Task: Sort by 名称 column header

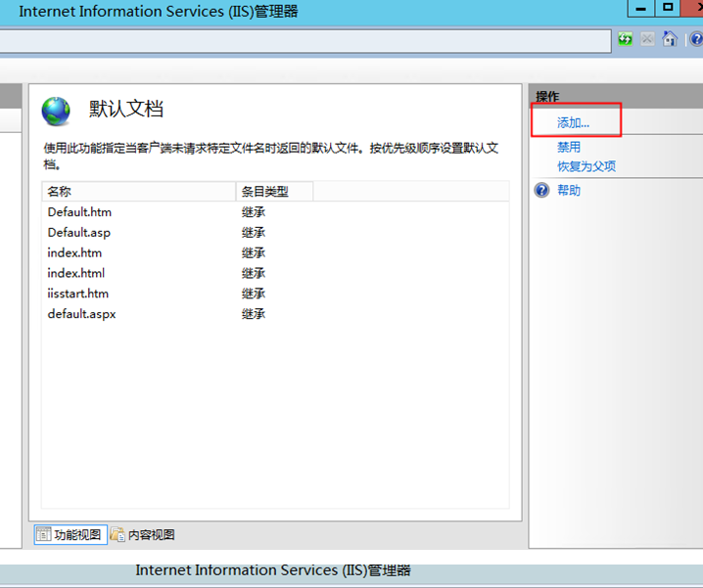Action: click(138, 192)
